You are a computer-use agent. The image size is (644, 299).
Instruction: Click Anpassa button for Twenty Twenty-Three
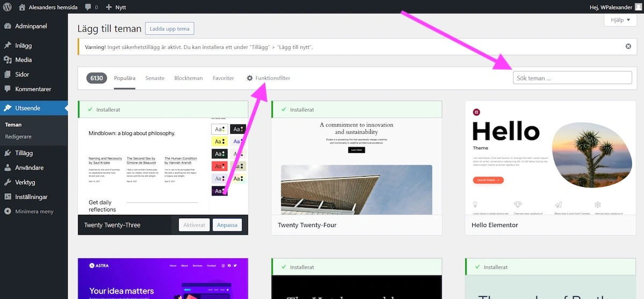click(227, 225)
